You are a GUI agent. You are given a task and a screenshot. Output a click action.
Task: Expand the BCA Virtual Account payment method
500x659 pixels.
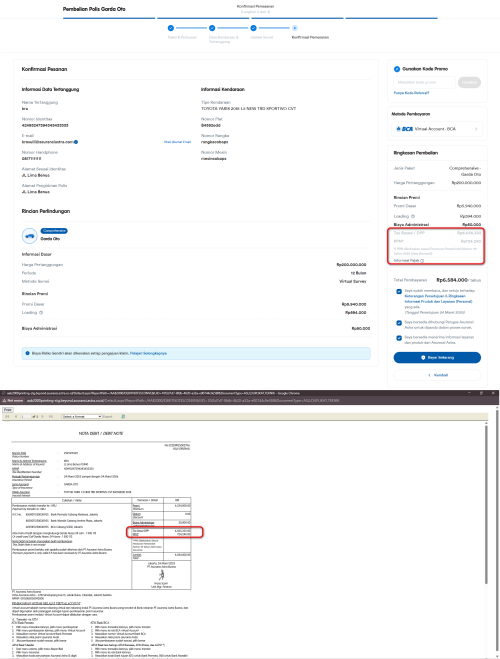point(437,129)
